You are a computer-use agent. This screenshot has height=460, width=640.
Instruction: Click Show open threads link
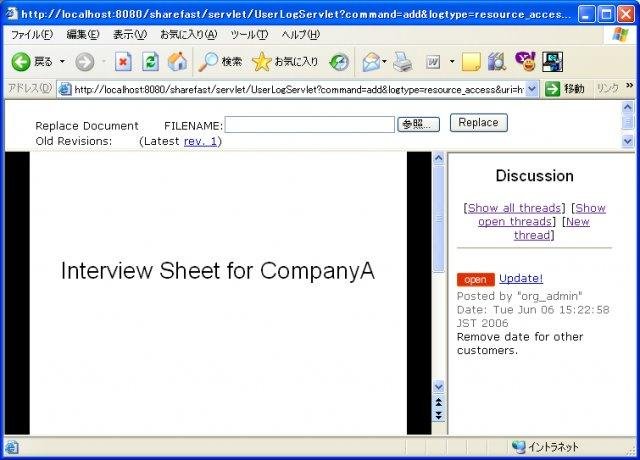point(542,215)
